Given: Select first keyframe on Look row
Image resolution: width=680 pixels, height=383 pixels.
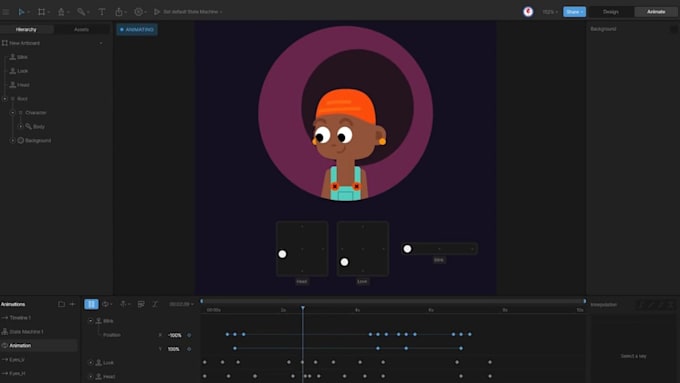Looking at the screenshot, I should pos(205,362).
